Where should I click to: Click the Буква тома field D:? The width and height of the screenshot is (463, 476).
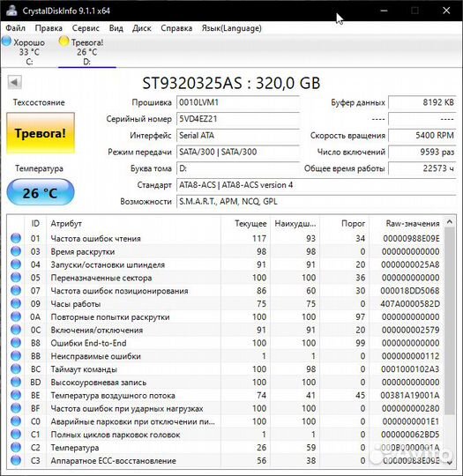(238, 168)
